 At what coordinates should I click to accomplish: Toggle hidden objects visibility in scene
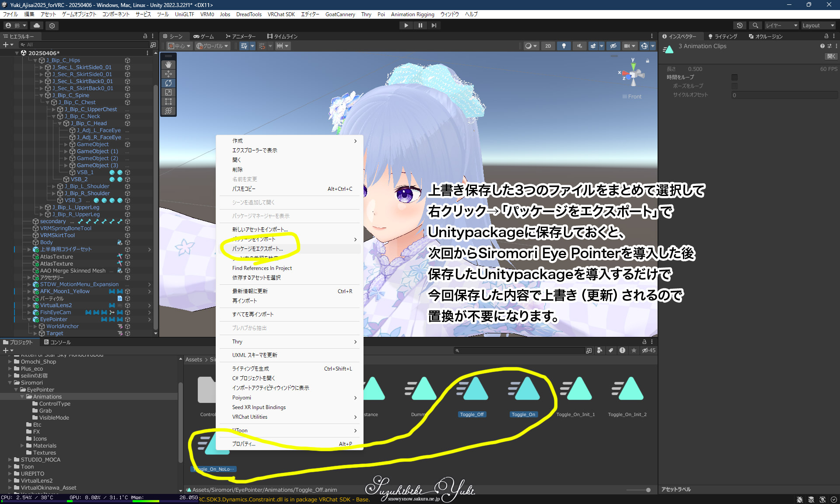613,46
